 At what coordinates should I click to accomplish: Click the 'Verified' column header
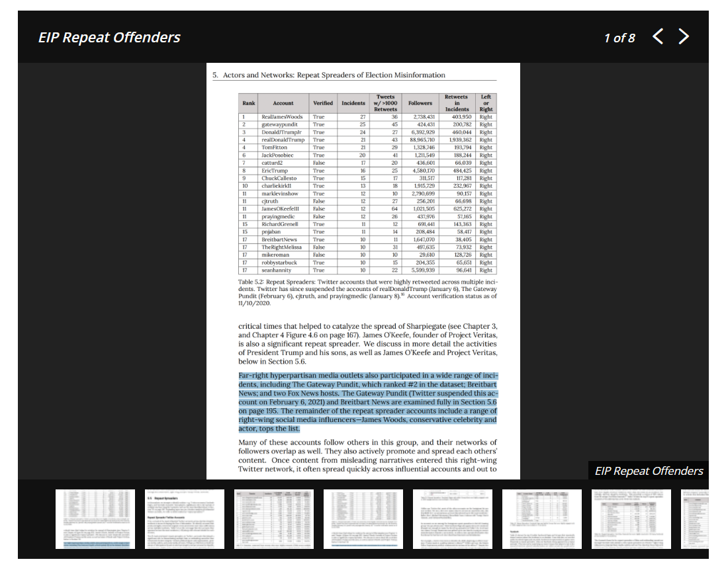point(323,103)
